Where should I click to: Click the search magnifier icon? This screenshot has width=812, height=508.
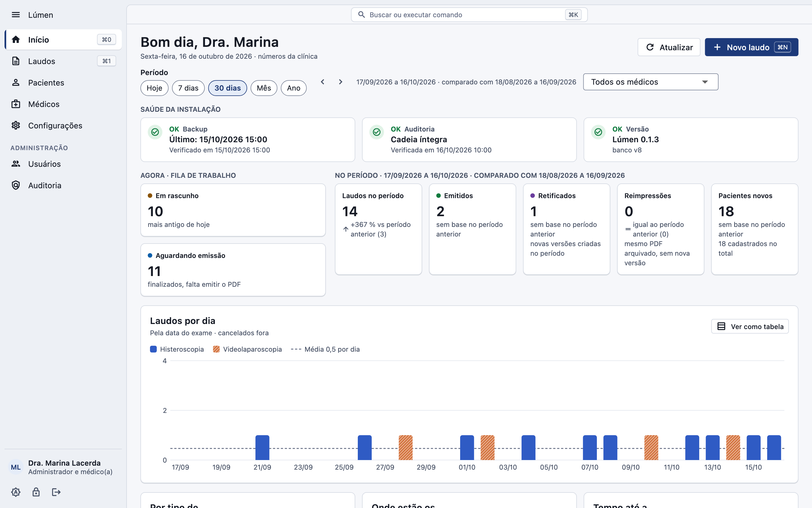(x=361, y=15)
